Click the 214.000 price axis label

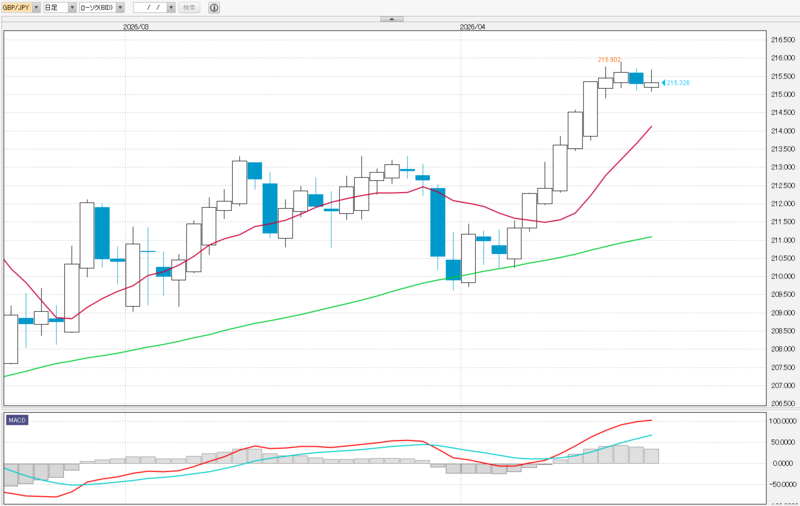783,131
